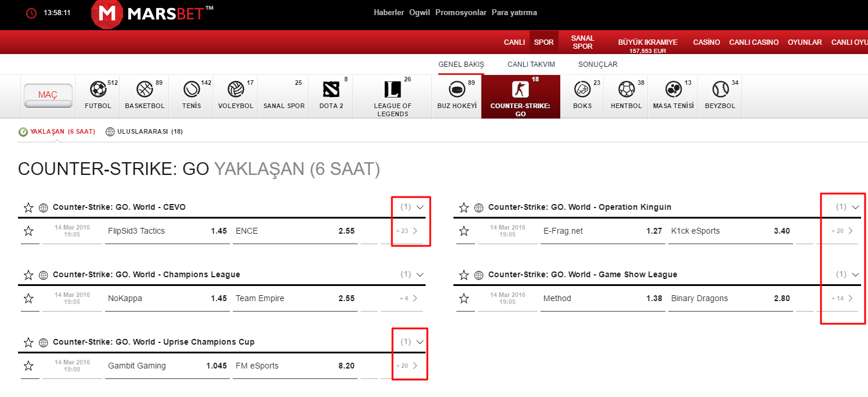Show +20 more markets for Gambit Gaming
The width and height of the screenshot is (868, 397).
tap(407, 366)
